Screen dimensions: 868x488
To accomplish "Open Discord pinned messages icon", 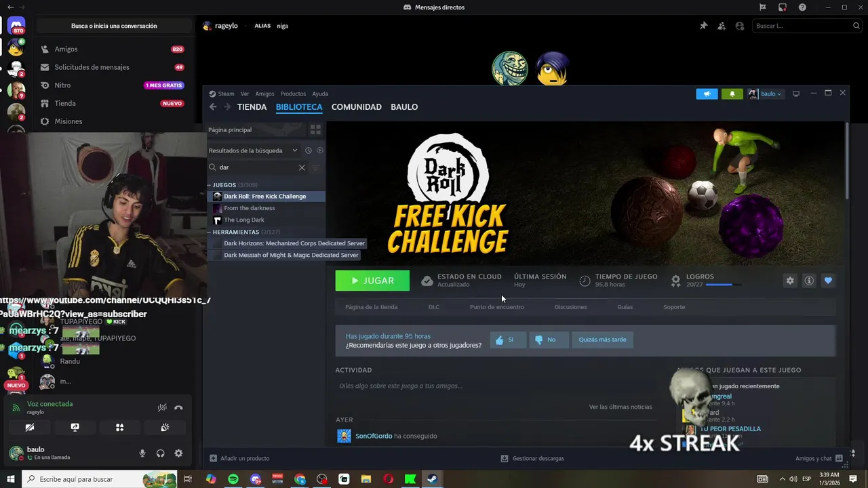I will pos(703,26).
